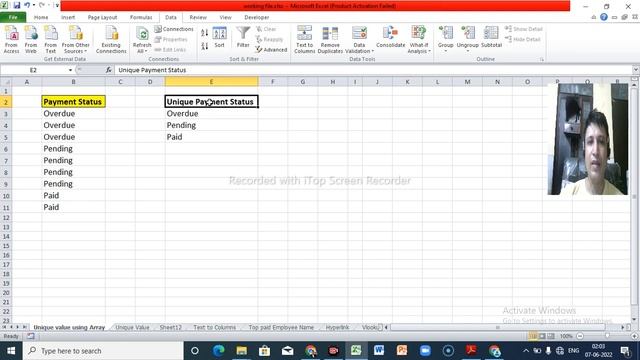Click the Remove Duplicates icon
This screenshot has height=360, width=640.
point(330,40)
